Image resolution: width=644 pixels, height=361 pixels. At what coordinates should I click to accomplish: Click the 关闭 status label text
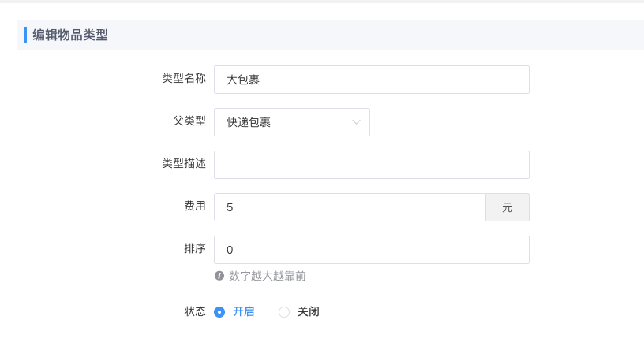coord(308,312)
